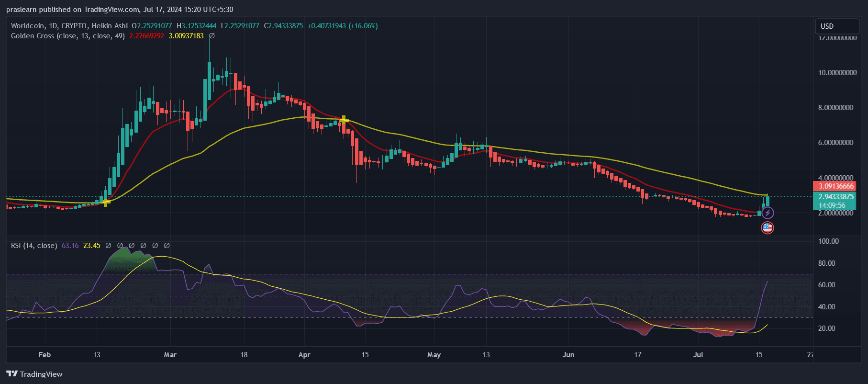Image resolution: width=868 pixels, height=384 pixels.
Task: Click the 100.00 RSI axis label
Action: [x=828, y=241]
